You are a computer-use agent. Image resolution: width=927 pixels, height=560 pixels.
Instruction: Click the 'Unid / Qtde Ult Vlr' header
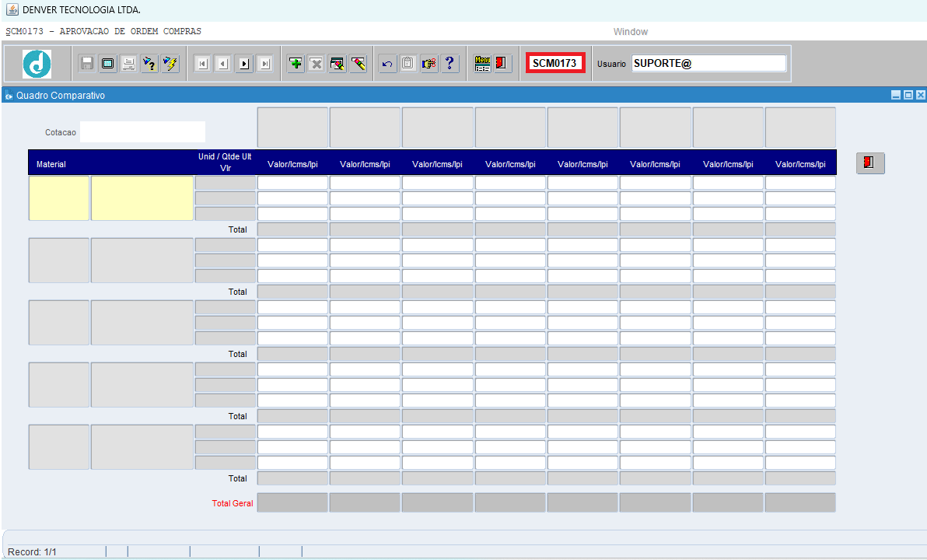(x=225, y=162)
